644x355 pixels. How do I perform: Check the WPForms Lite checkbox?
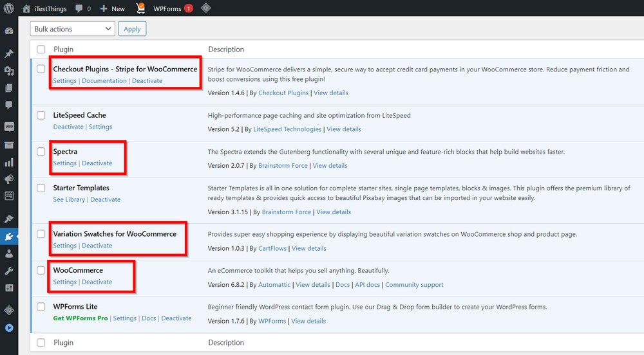[x=41, y=307]
